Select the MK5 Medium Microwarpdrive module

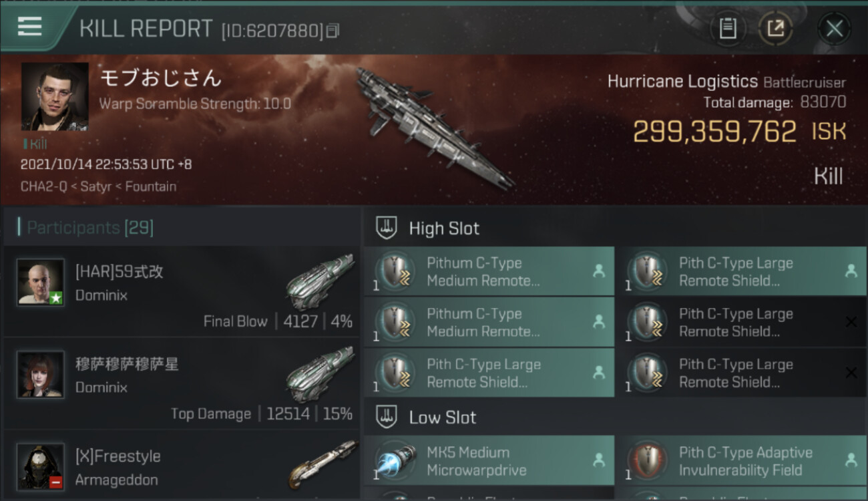point(489,461)
